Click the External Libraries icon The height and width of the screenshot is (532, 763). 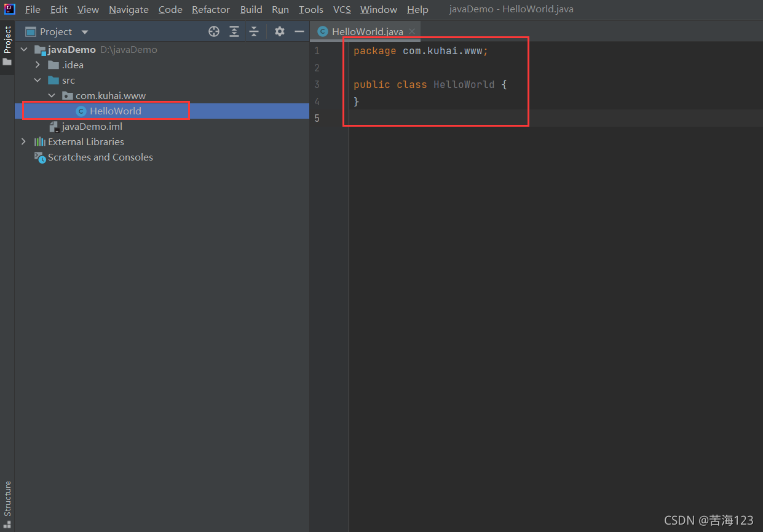pyautogui.click(x=40, y=142)
